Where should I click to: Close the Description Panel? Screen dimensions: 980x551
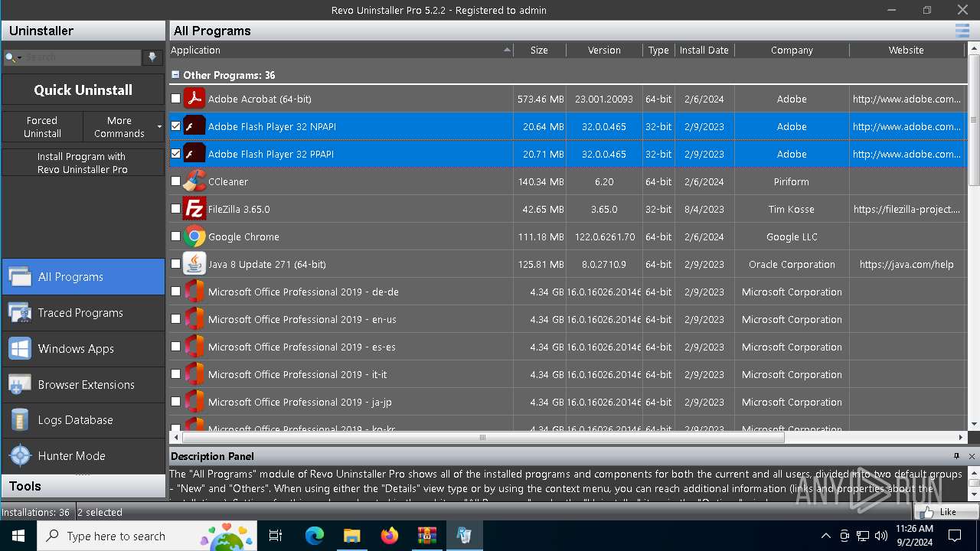972,456
